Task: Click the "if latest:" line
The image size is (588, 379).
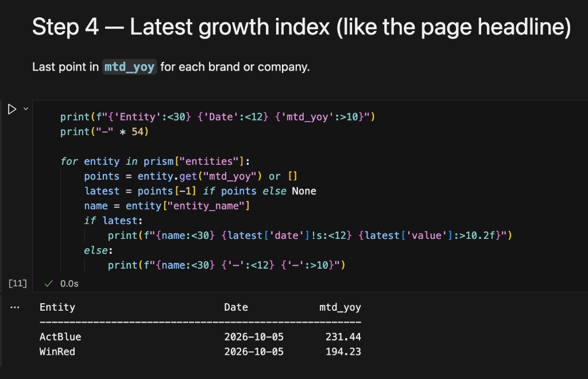Action: pyautogui.click(x=113, y=221)
